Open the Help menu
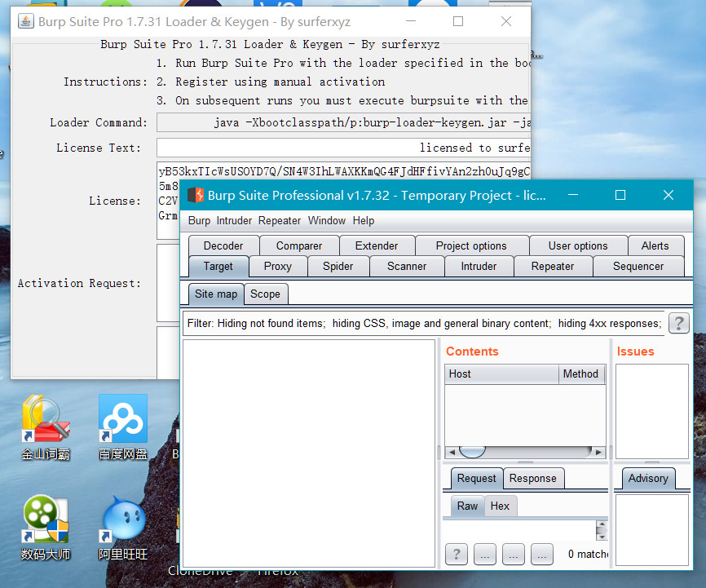 pyautogui.click(x=364, y=220)
